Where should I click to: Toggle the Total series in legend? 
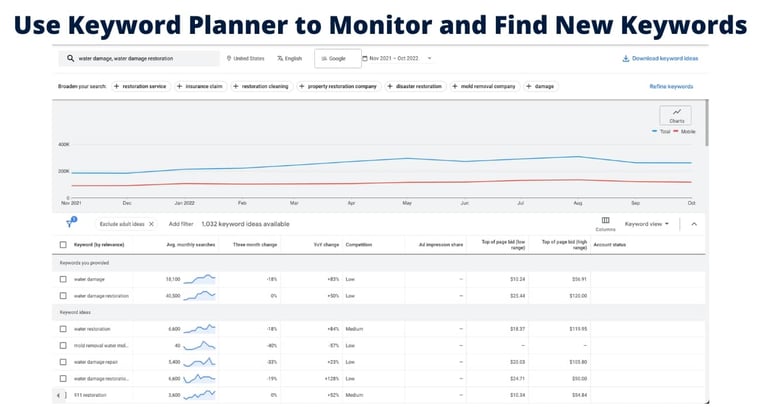661,131
